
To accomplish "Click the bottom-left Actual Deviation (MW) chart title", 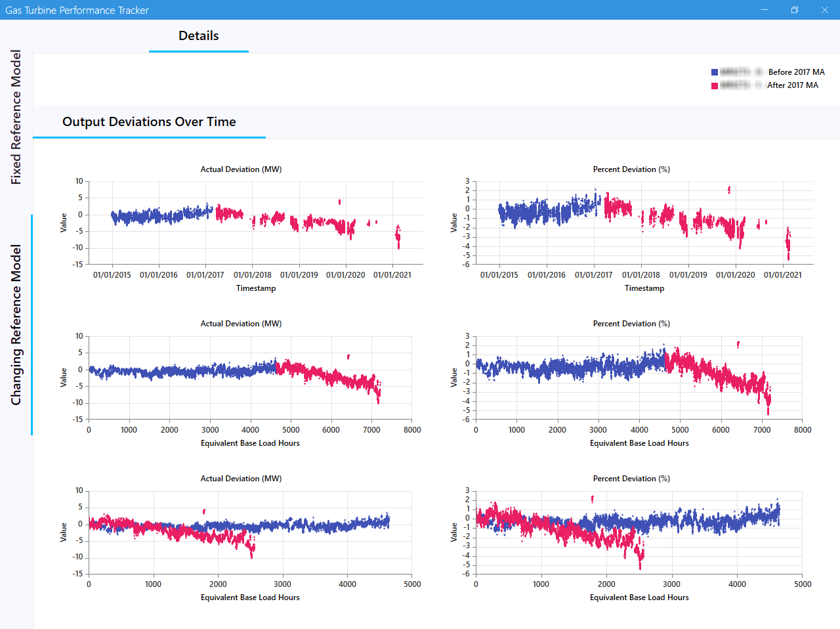I will coord(241,479).
